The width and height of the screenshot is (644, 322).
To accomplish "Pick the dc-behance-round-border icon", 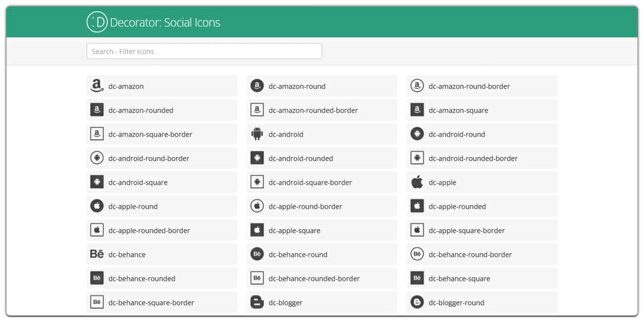I will tap(417, 254).
